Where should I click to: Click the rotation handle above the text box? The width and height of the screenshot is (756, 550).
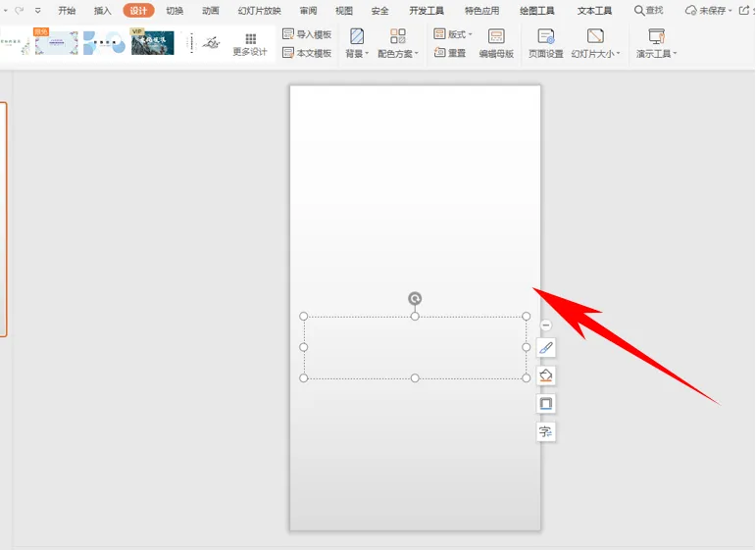tap(415, 298)
